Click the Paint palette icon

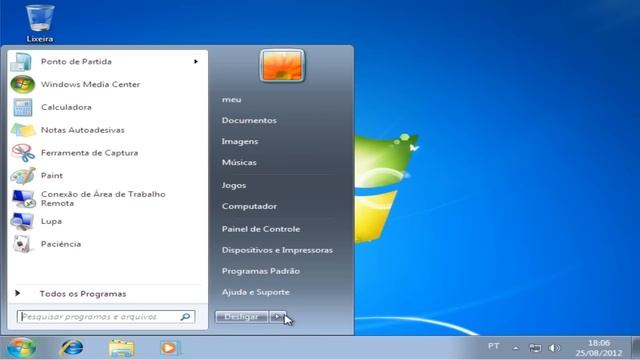22,176
